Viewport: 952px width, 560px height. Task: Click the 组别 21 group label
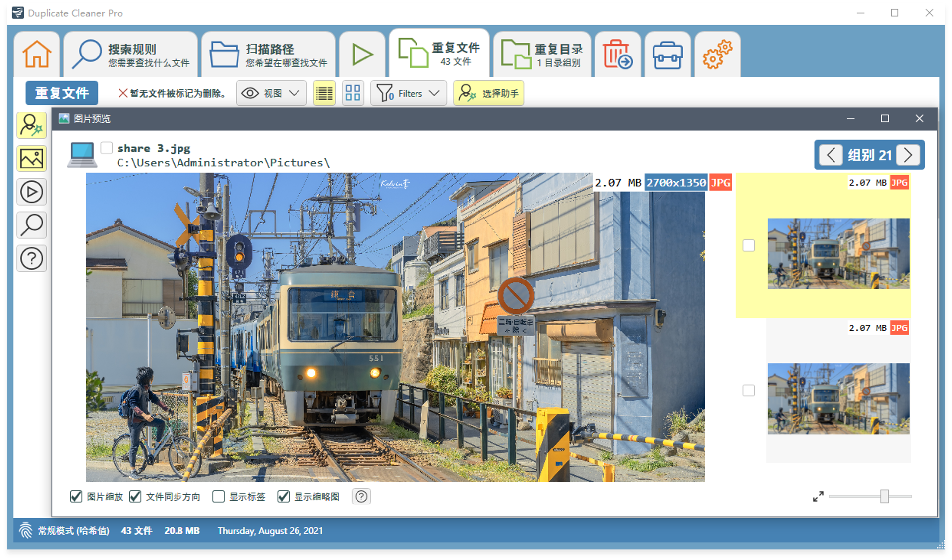[x=870, y=155]
